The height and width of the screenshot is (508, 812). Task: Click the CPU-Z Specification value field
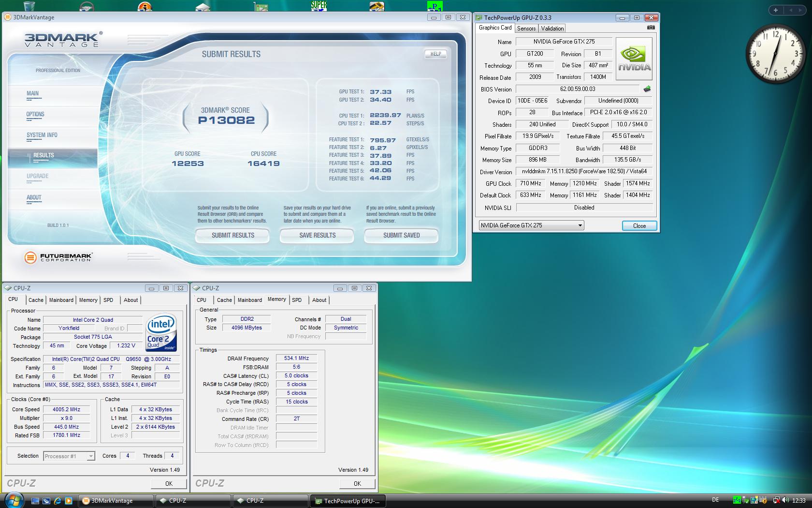tap(111, 359)
